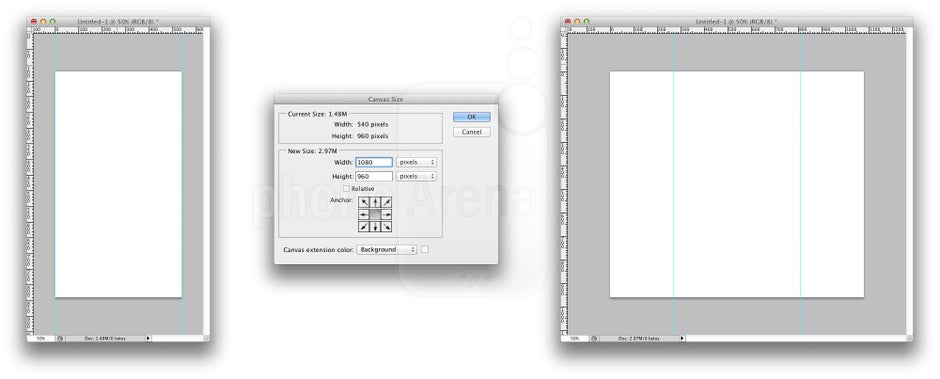Cancel the Canvas Size dialog

[471, 132]
